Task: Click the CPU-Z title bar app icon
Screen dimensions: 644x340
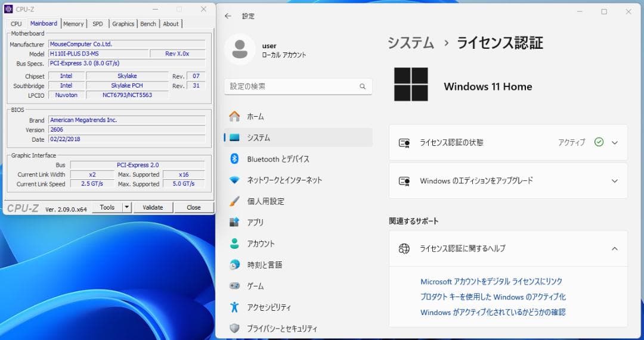Action: tap(8, 9)
